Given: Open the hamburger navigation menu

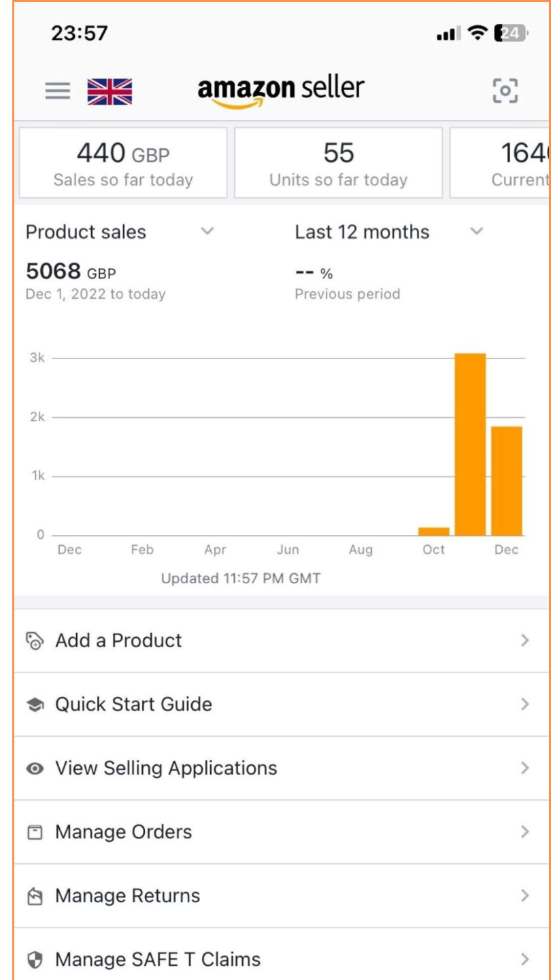Looking at the screenshot, I should click(x=58, y=91).
